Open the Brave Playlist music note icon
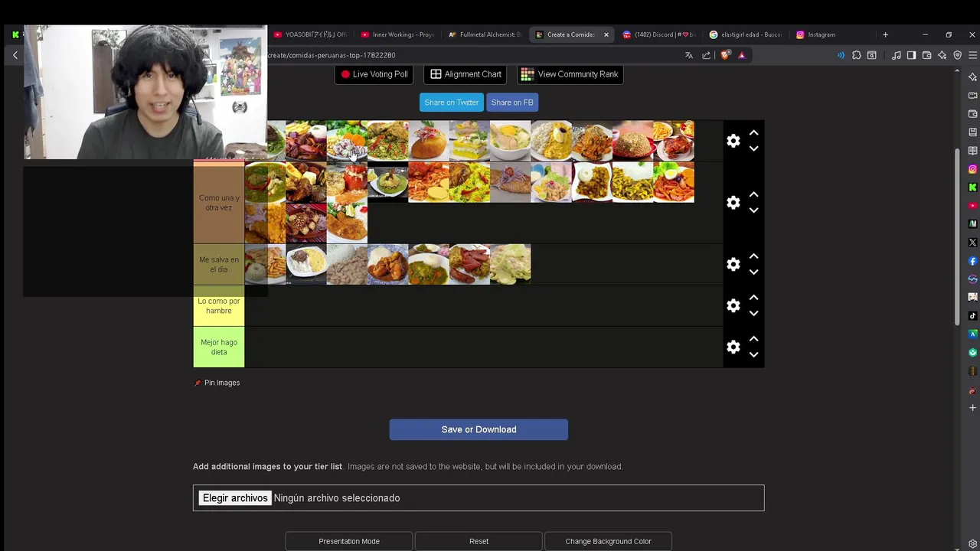This screenshot has width=980, height=551. point(896,55)
